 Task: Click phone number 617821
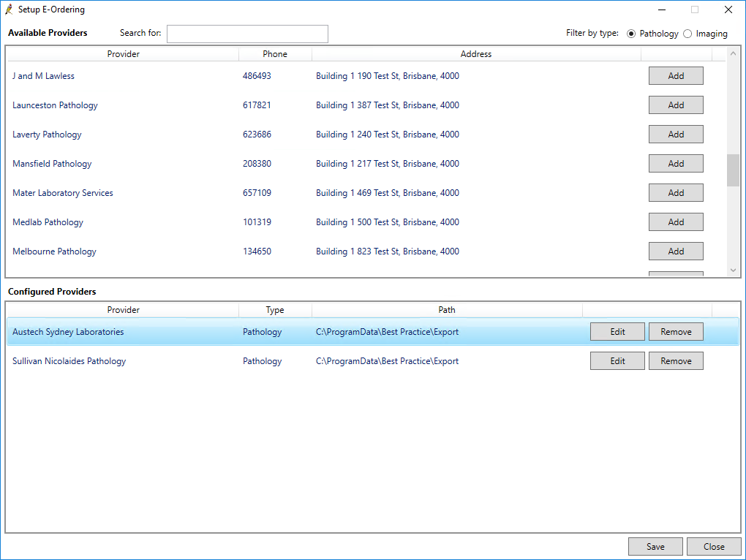[257, 105]
